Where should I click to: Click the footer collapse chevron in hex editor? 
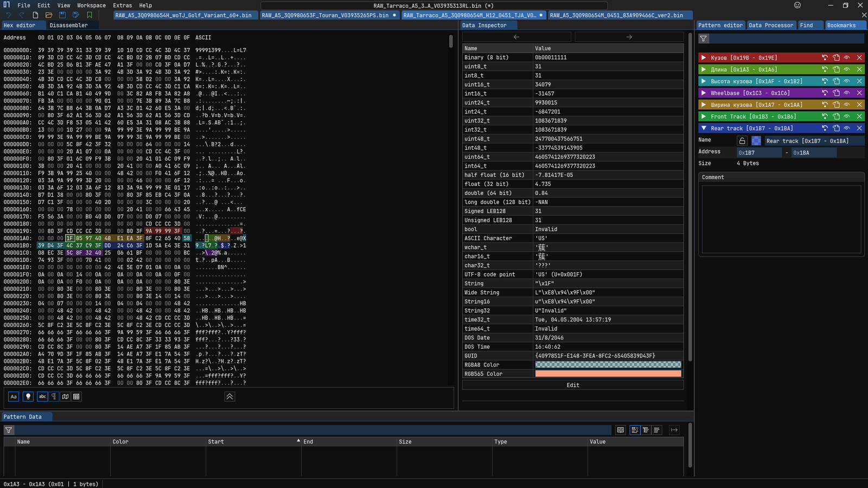coord(229,397)
